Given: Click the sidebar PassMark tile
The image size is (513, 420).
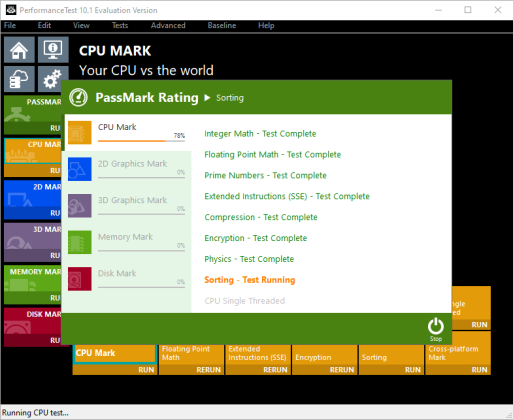Looking at the screenshot, I should click(x=33, y=115).
